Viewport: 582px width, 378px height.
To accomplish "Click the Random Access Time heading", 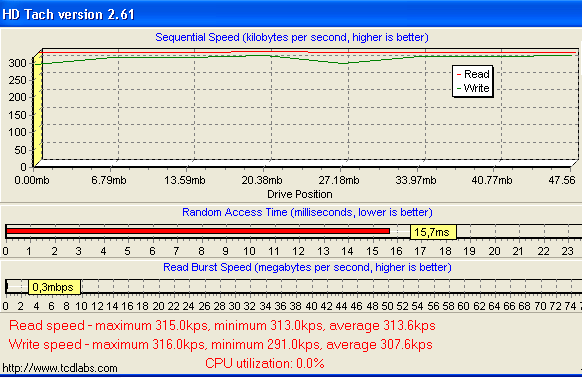I will (307, 212).
